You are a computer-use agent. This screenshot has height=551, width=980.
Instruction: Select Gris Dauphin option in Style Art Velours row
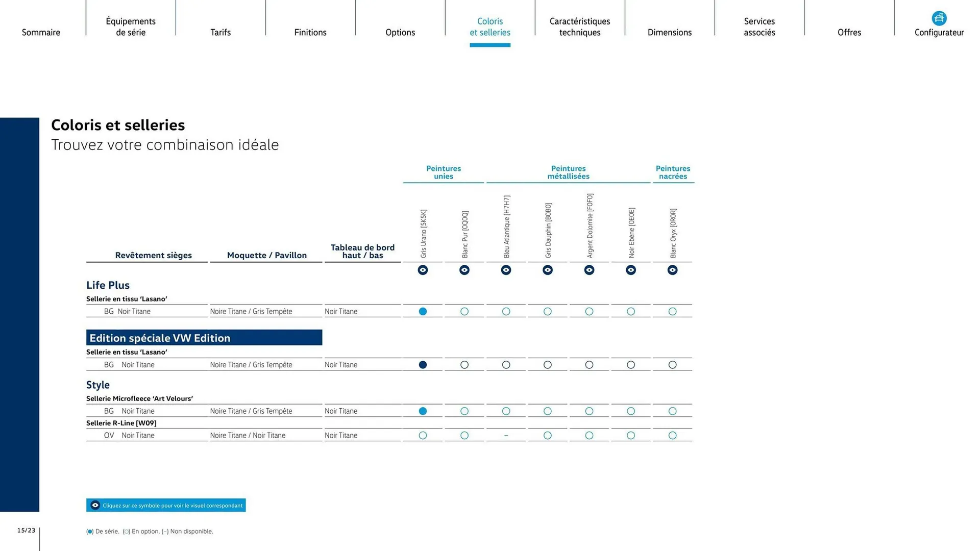548,411
